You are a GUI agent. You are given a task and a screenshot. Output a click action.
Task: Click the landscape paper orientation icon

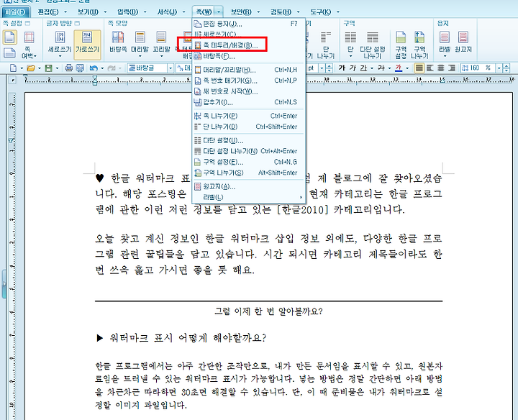click(9, 52)
